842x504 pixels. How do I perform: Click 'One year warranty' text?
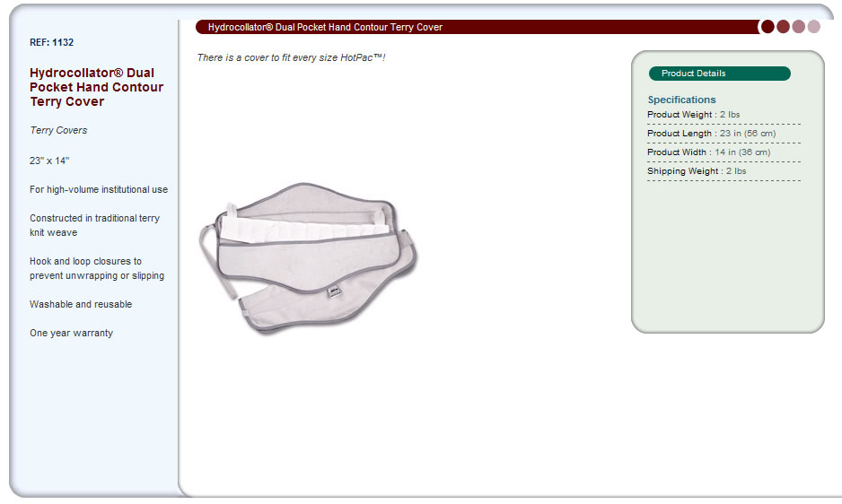[x=72, y=333]
